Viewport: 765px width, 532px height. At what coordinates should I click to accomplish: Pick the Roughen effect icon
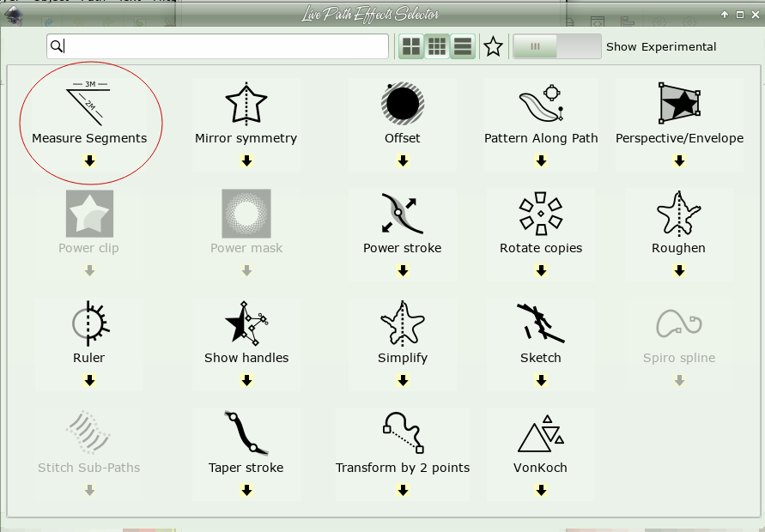pos(678,214)
